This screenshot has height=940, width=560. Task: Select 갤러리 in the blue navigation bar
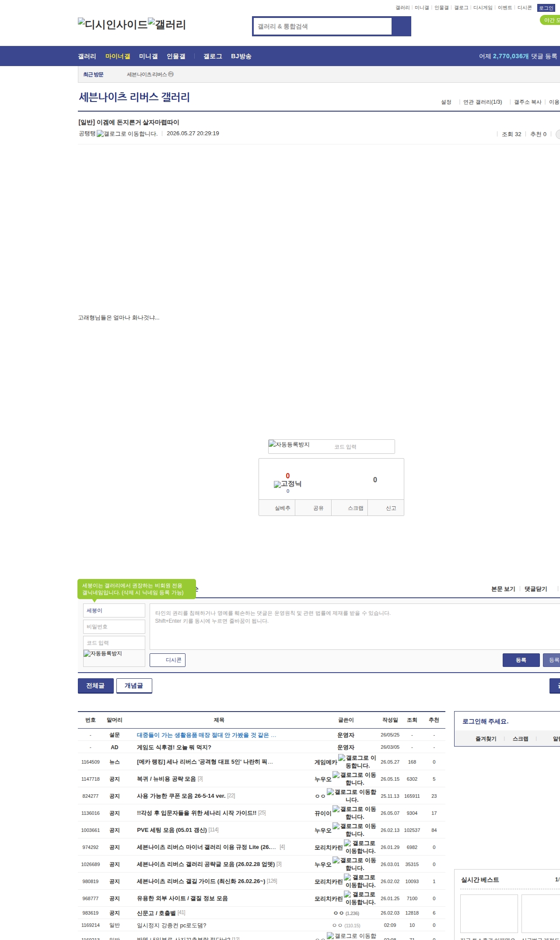point(87,56)
